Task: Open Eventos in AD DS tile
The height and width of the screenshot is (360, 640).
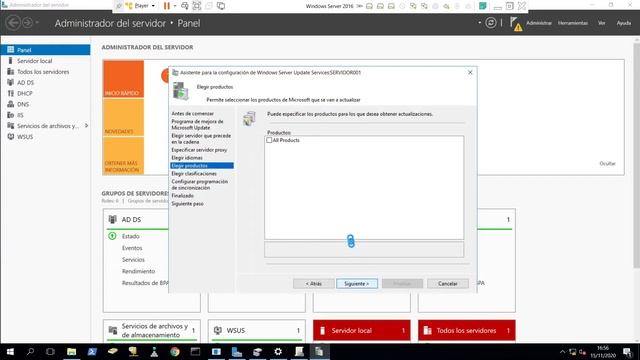Action: [x=132, y=248]
